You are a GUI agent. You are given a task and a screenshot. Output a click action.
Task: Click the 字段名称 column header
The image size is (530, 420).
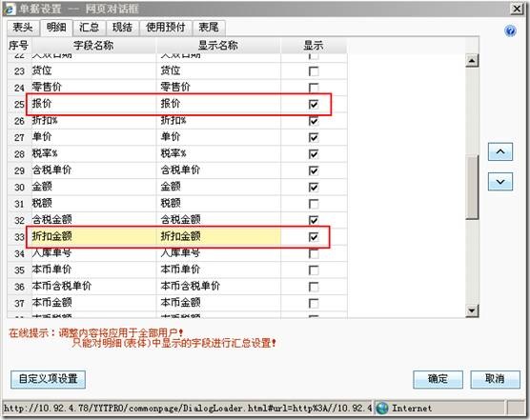[x=93, y=46]
